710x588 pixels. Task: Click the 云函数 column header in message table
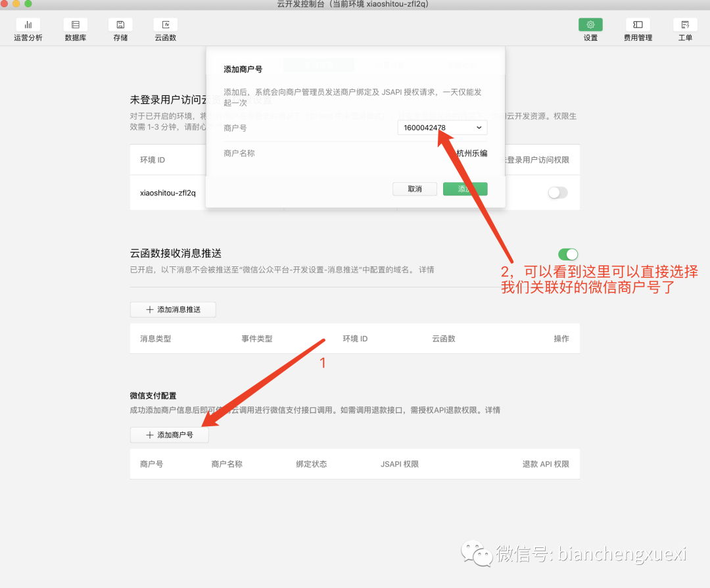click(444, 338)
